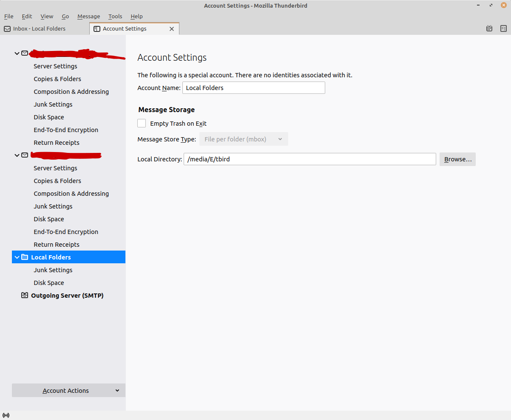
Task: Open the Go menu
Action: (x=65, y=16)
